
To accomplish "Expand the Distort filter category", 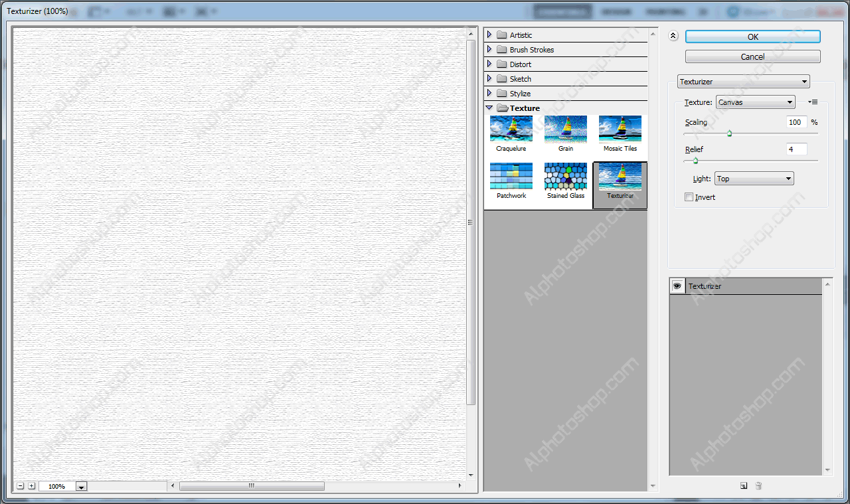I will pos(489,64).
